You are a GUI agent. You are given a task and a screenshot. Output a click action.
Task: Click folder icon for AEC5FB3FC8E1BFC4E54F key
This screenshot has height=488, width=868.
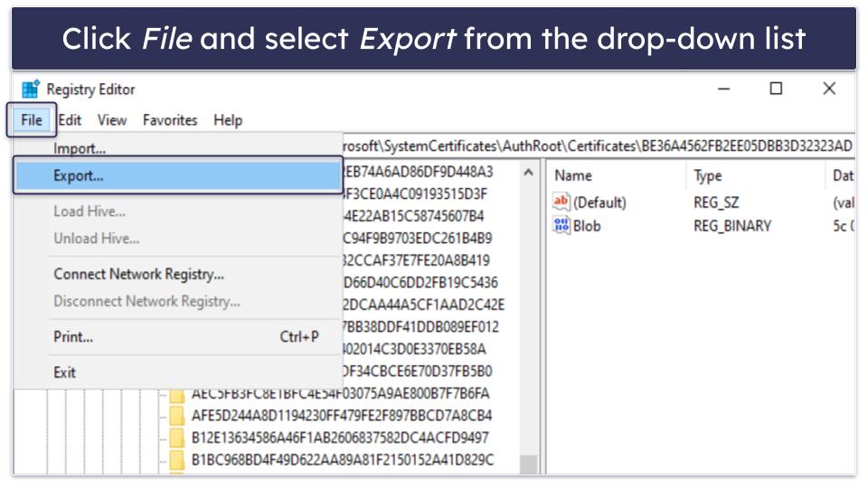(x=178, y=394)
